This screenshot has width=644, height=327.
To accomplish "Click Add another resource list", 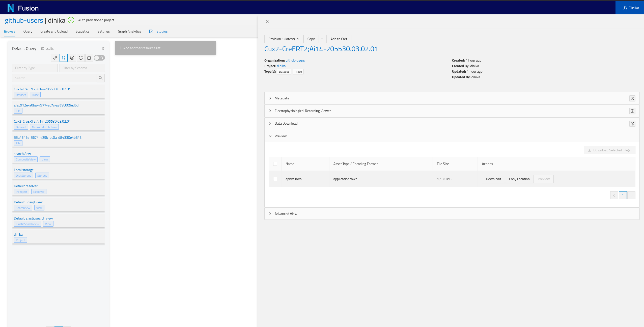I will tap(165, 48).
